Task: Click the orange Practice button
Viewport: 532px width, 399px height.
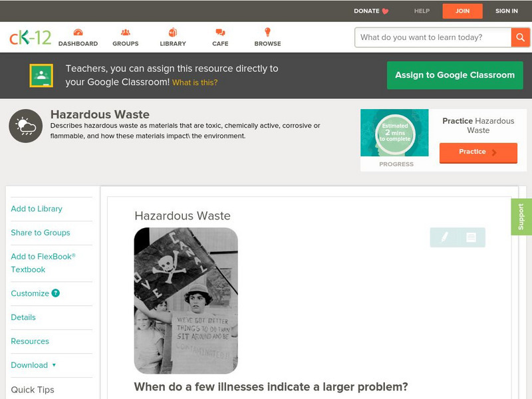Action: click(x=478, y=152)
